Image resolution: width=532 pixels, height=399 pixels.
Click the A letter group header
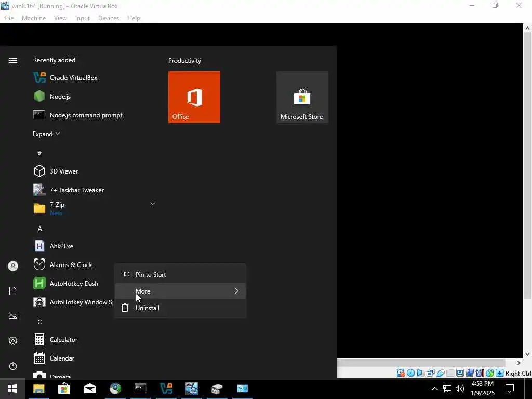pos(39,229)
